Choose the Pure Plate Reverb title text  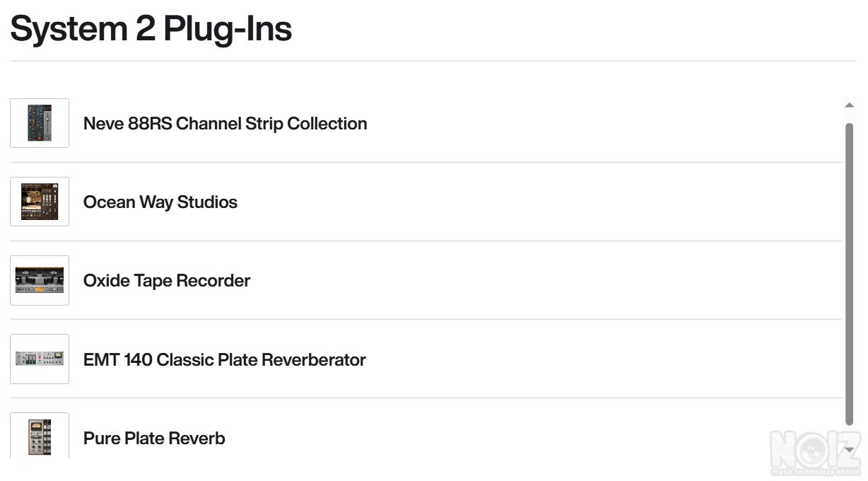coord(154,439)
